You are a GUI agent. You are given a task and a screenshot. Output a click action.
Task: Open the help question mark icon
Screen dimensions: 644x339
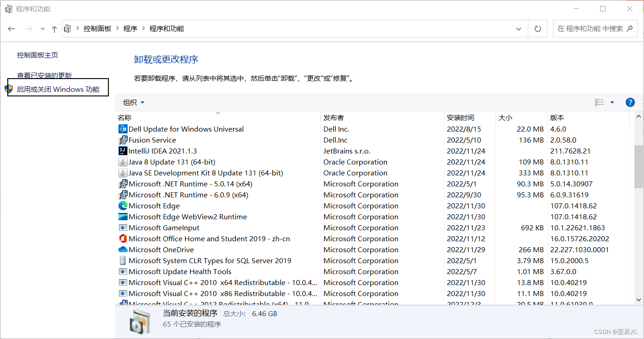(630, 102)
